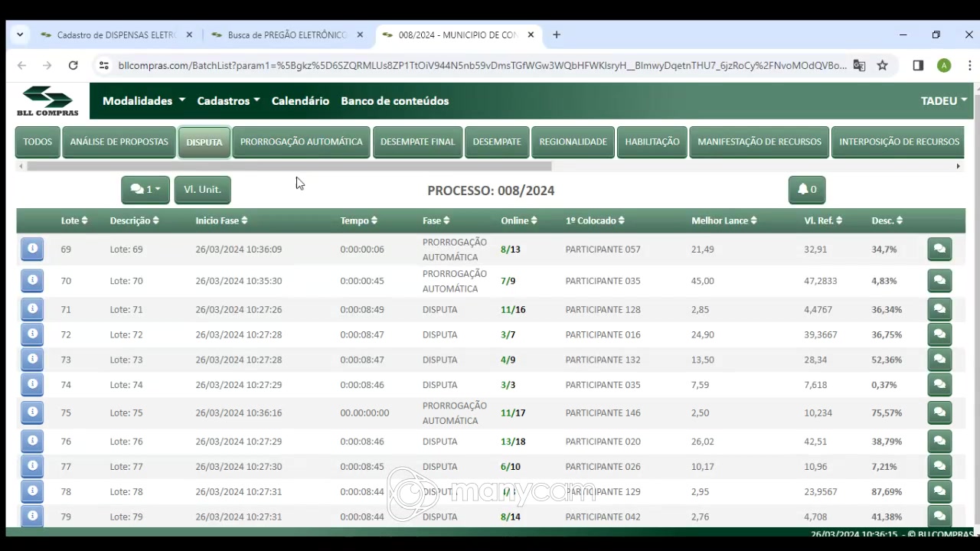Open the TADEU user dropdown
Image resolution: width=980 pixels, height=551 pixels.
943,101
